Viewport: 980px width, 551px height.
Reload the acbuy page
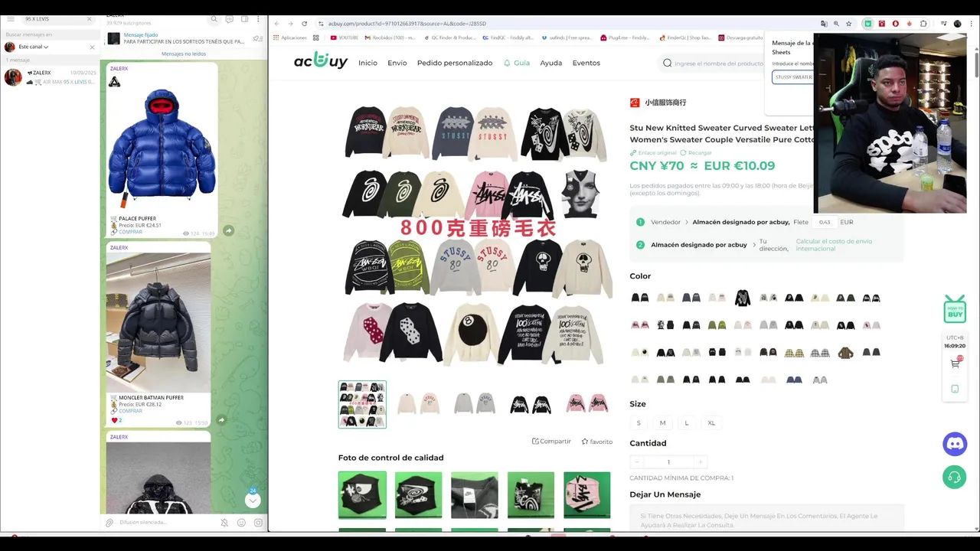point(304,24)
